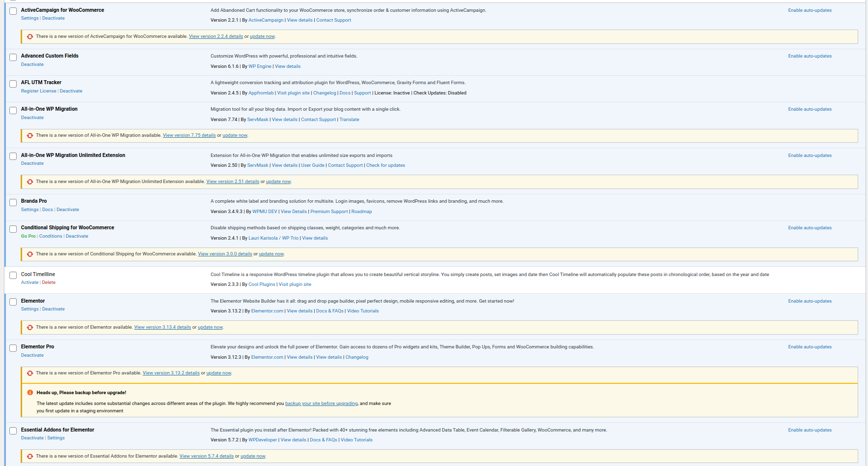Open Register License for AFL UTM Tracker

[38, 91]
